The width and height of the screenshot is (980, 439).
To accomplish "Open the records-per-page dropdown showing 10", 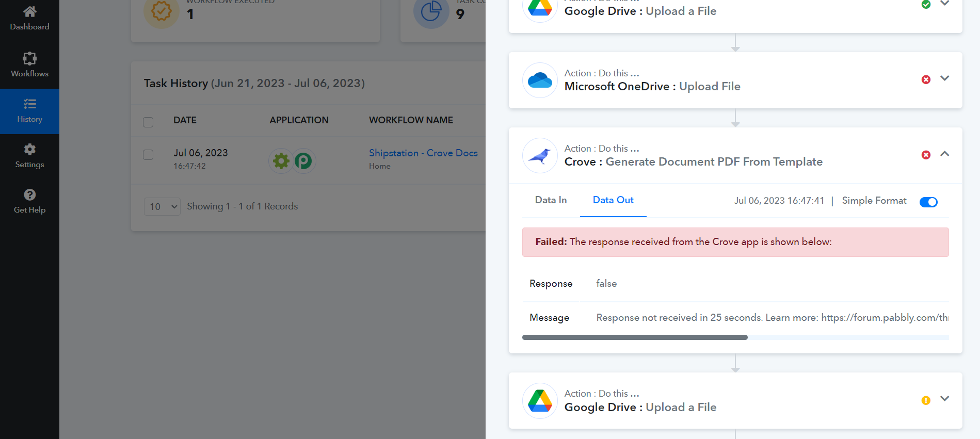I will (x=162, y=206).
